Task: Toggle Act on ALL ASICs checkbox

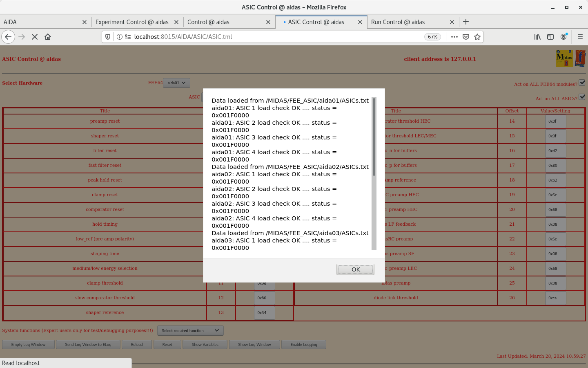Action: [582, 97]
